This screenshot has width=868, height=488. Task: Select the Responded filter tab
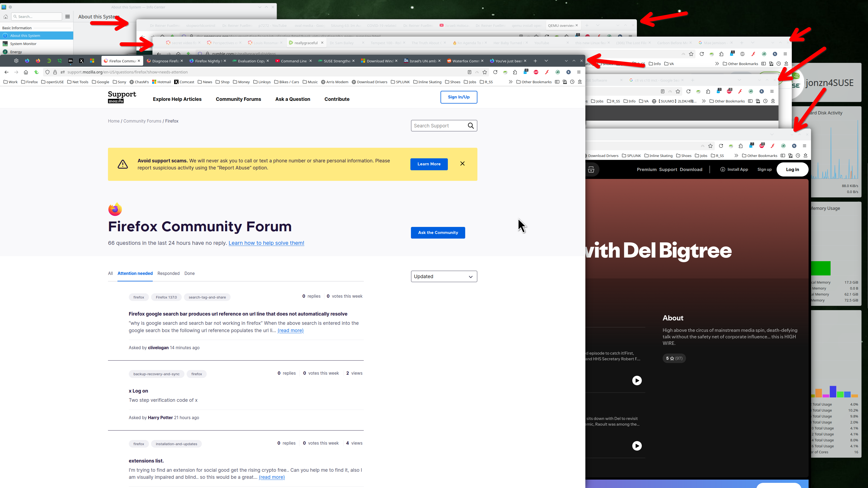[x=168, y=274]
